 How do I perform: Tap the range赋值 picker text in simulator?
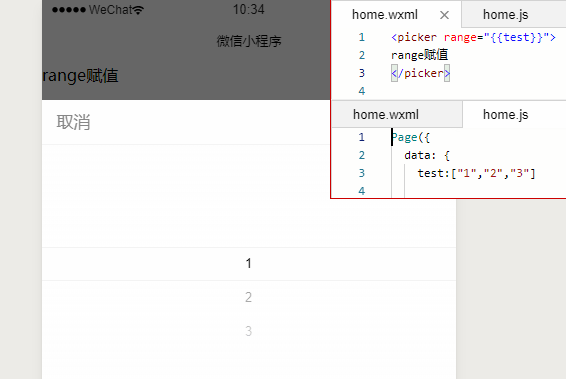coord(80,76)
